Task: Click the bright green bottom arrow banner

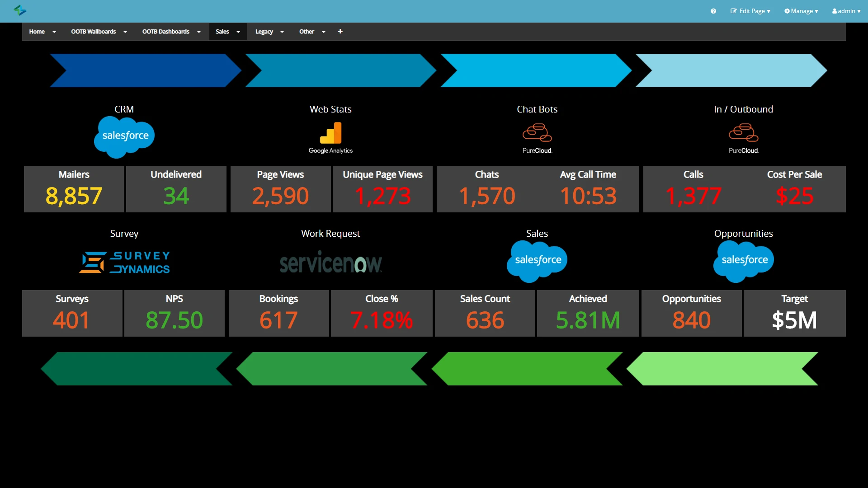Action: click(527, 369)
